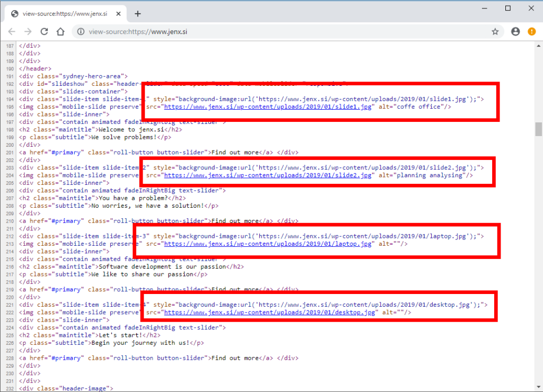Open the home page icon
This screenshot has height=392, width=543.
60,31
